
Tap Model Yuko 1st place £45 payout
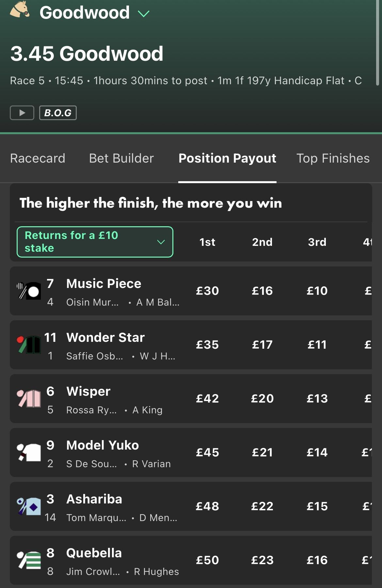pos(207,453)
